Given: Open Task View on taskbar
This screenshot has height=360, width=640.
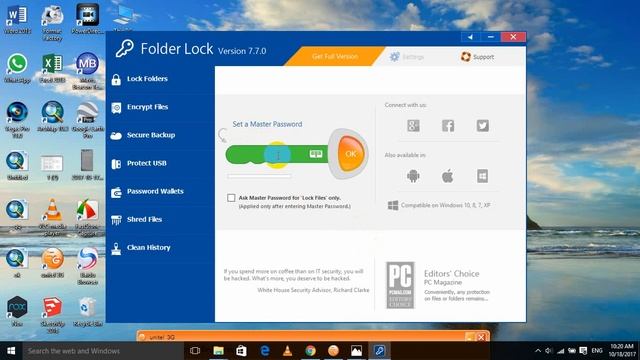Looking at the screenshot, I should pyautogui.click(x=195, y=351).
